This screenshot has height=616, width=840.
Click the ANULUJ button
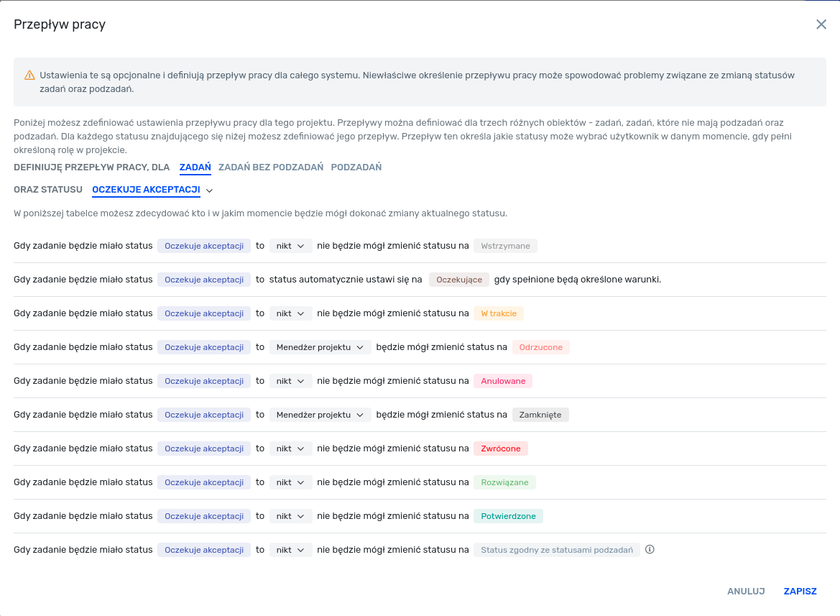click(x=746, y=592)
